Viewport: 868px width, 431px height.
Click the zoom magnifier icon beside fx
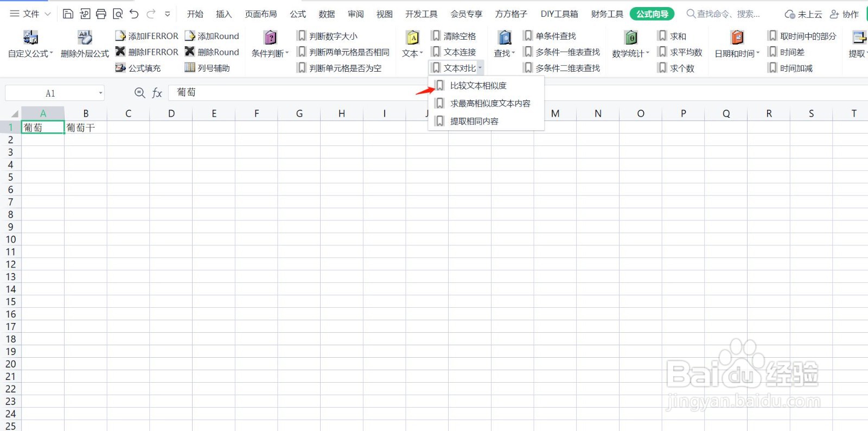pyautogui.click(x=140, y=93)
